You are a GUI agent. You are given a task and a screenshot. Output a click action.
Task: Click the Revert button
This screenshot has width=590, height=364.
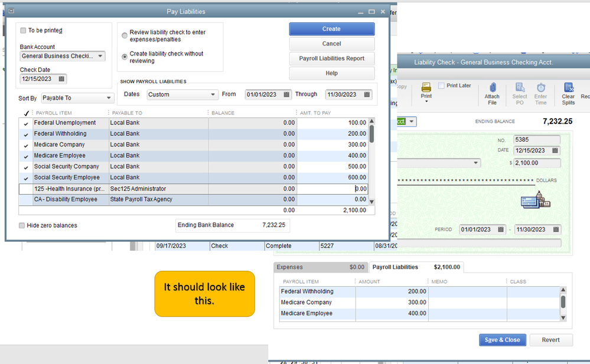[x=551, y=340]
